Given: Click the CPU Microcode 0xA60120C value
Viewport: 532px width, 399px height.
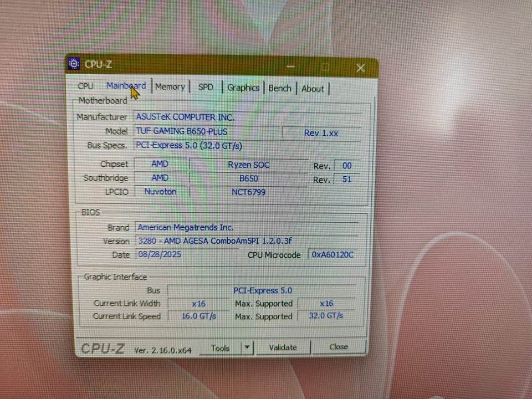Looking at the screenshot, I should (332, 255).
